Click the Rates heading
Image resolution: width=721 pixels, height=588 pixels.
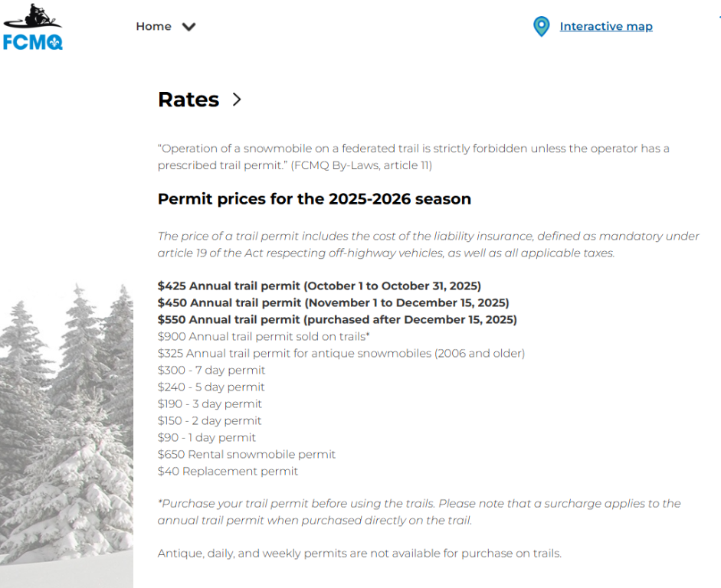pos(188,100)
